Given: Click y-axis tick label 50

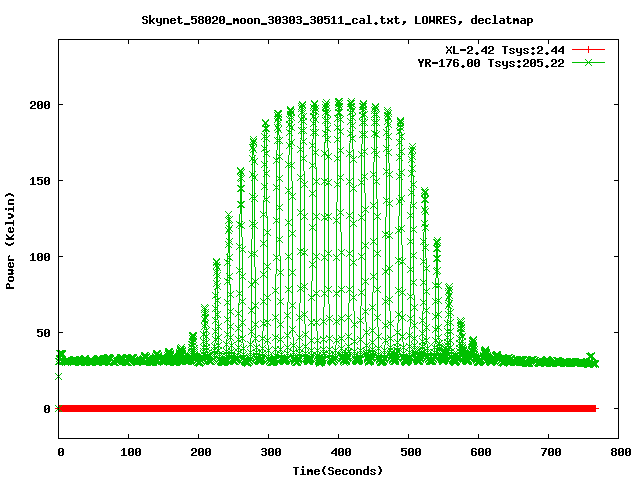Looking at the screenshot, I should pyautogui.click(x=44, y=333).
